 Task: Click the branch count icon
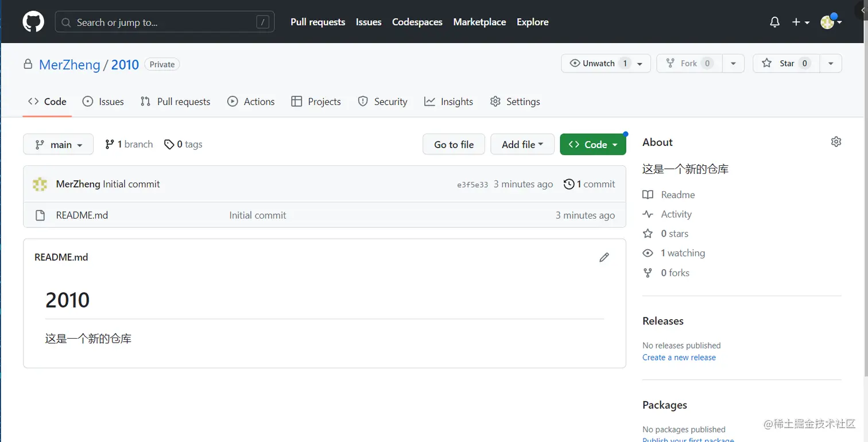click(x=109, y=145)
